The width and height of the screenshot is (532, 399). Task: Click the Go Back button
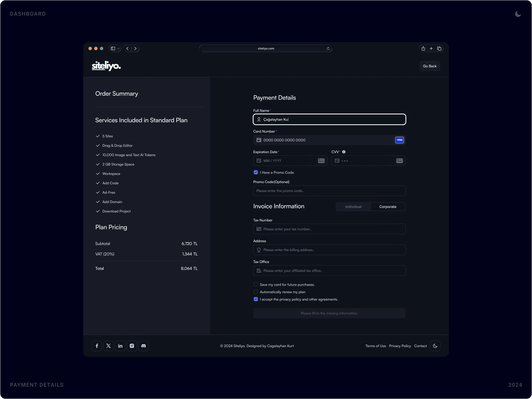[x=430, y=66]
